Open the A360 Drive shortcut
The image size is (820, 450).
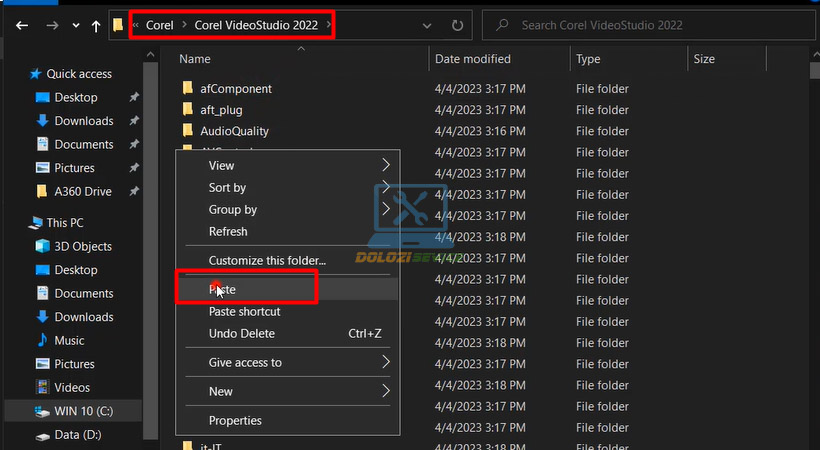click(x=83, y=192)
